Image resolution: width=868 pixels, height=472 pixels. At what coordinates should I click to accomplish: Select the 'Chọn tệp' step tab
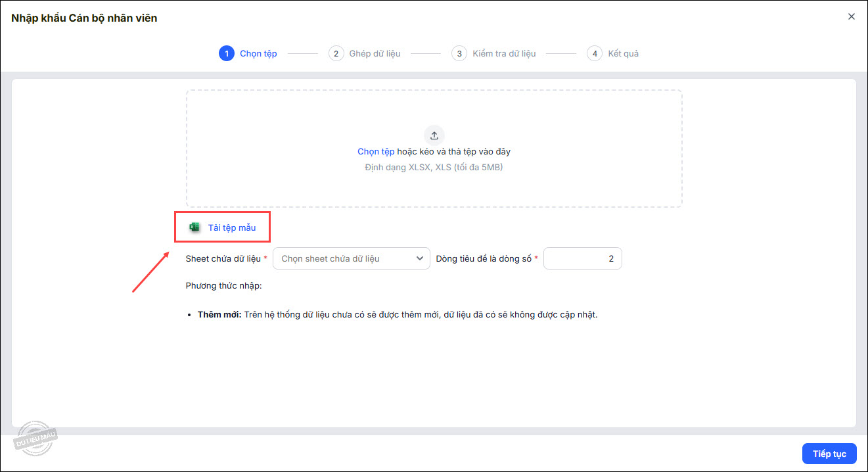click(x=258, y=53)
